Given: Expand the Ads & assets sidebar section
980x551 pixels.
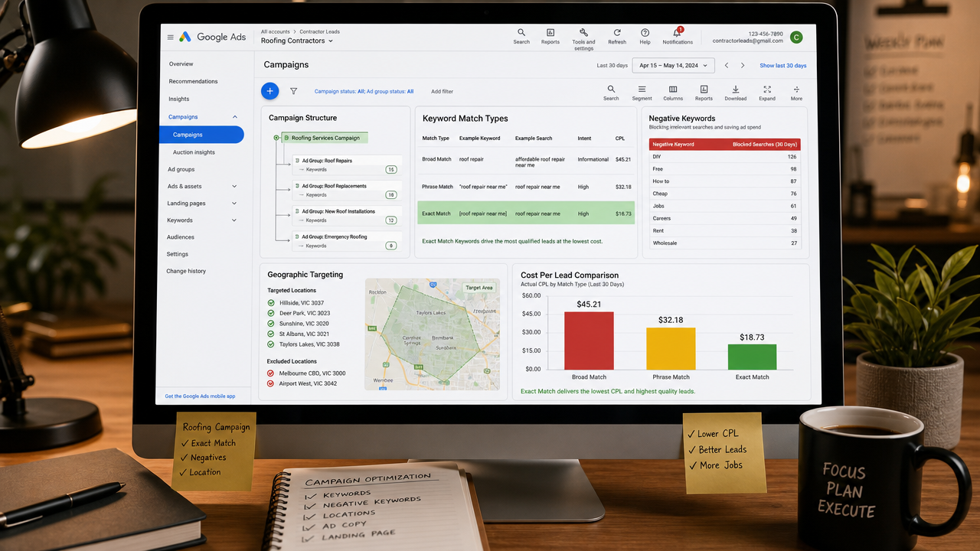Looking at the screenshot, I should point(234,187).
